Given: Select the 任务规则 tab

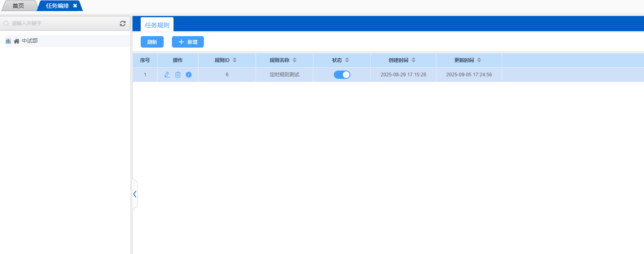Looking at the screenshot, I should pos(157,25).
